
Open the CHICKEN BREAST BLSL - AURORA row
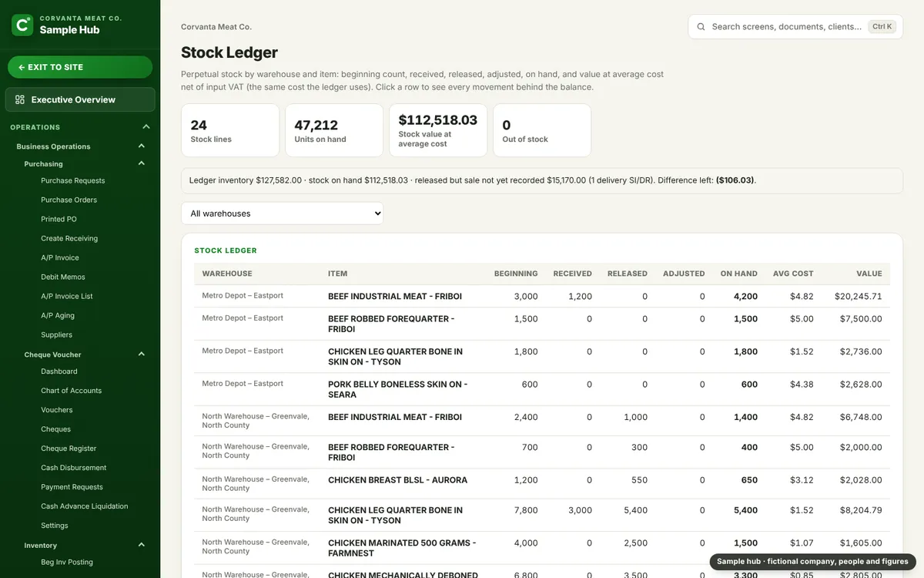click(542, 483)
